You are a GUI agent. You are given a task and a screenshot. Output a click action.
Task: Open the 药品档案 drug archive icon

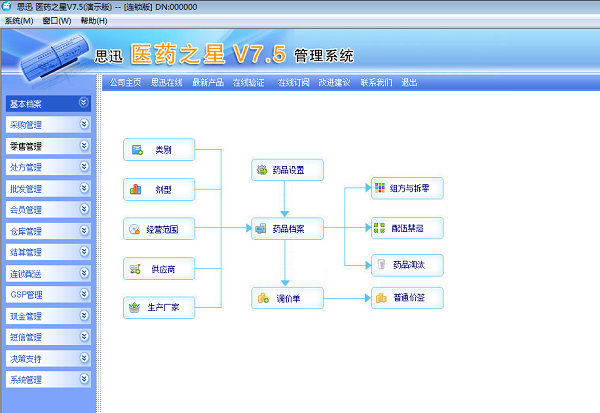(261, 229)
